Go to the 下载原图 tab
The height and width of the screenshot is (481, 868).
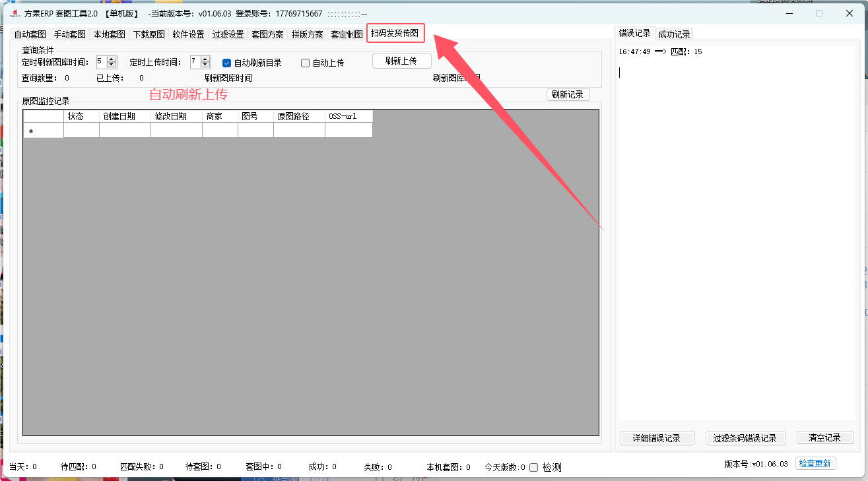click(x=149, y=34)
